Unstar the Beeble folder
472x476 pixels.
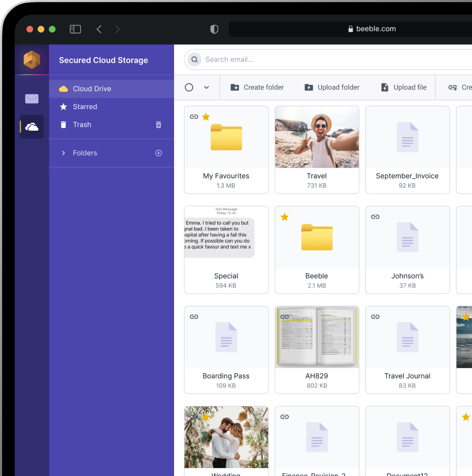tap(284, 217)
